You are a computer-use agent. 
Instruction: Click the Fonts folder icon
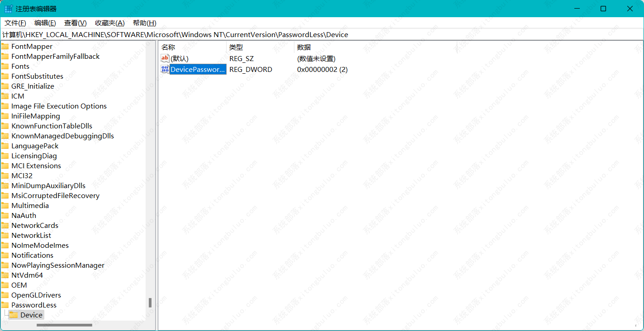click(5, 66)
